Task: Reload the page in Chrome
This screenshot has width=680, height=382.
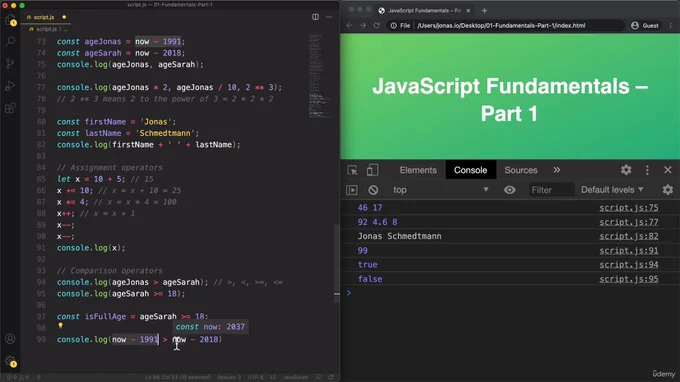Action: click(x=376, y=26)
